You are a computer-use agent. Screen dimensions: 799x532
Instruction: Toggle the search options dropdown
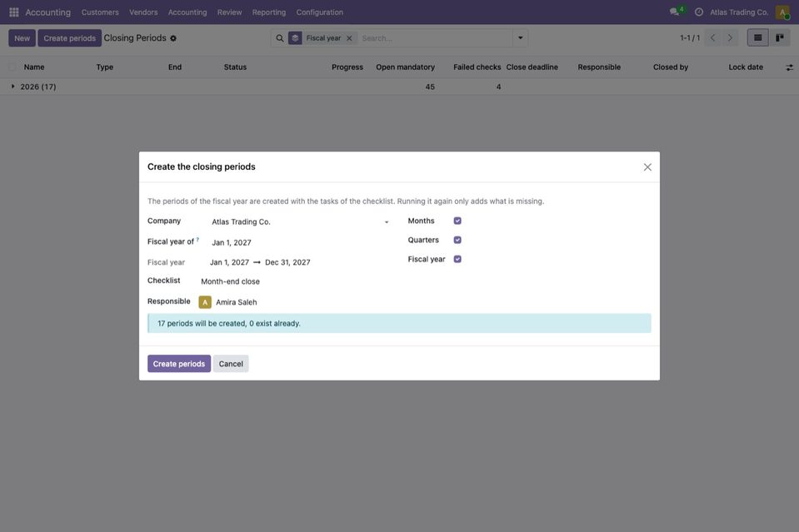[x=520, y=38]
